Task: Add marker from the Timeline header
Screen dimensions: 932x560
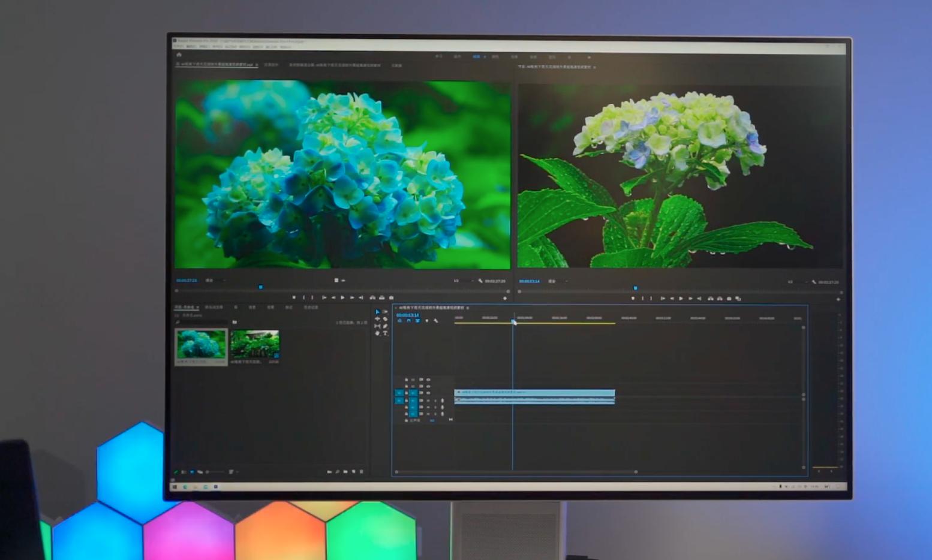Action: [426, 321]
